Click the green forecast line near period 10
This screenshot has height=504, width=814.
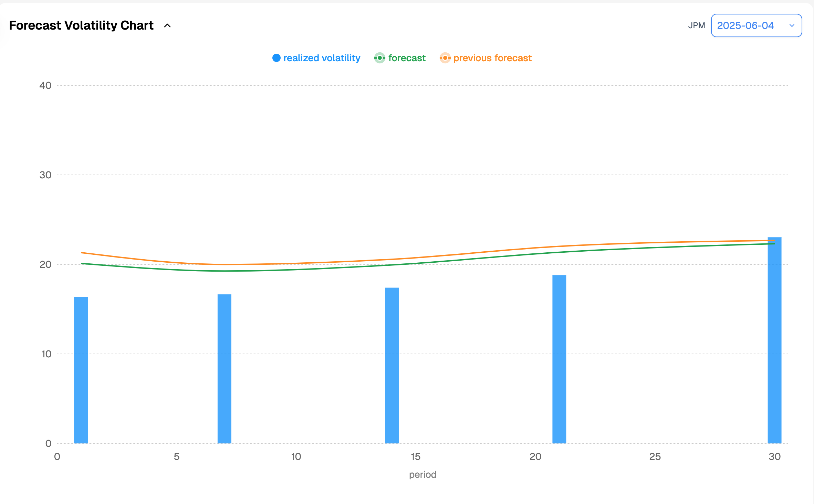coord(296,269)
